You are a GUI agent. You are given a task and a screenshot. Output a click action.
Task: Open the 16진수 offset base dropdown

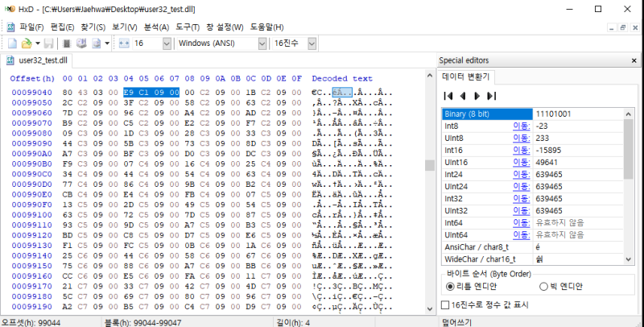click(312, 43)
